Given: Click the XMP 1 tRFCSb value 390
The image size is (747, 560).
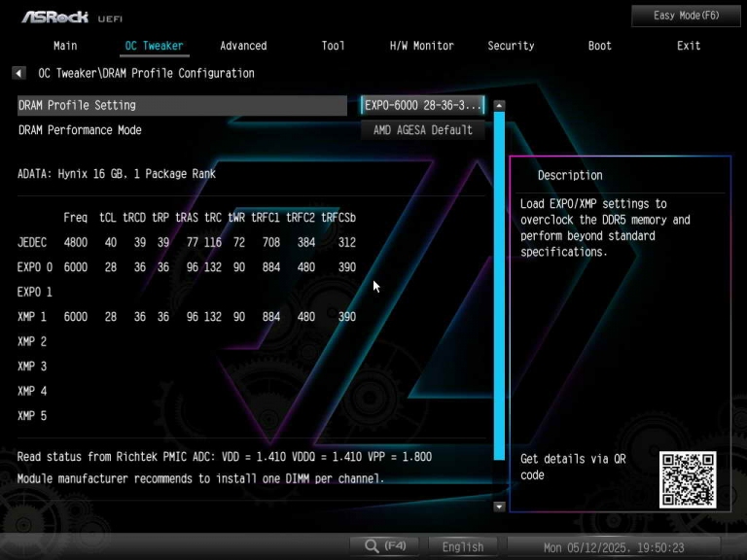Looking at the screenshot, I should [x=347, y=317].
